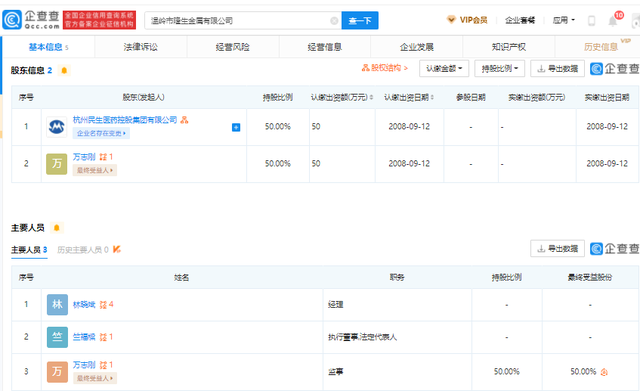640x391 pixels.
Task: Click the blue 查一下 search button
Action: (360, 20)
